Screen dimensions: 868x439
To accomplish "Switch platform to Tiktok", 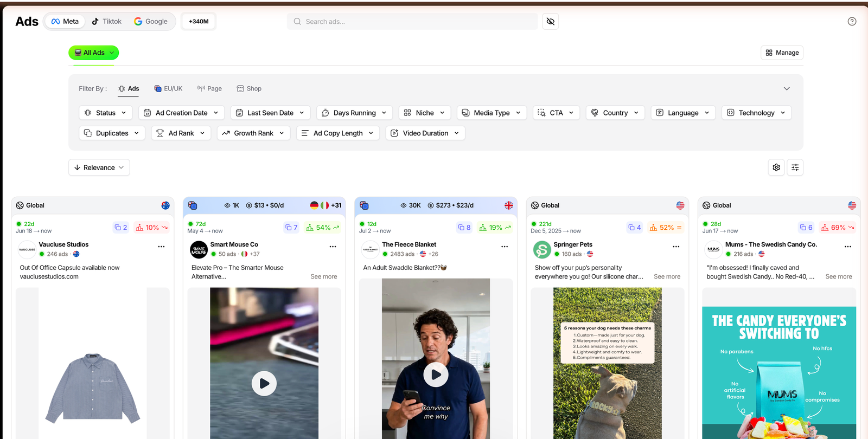I will click(x=107, y=22).
